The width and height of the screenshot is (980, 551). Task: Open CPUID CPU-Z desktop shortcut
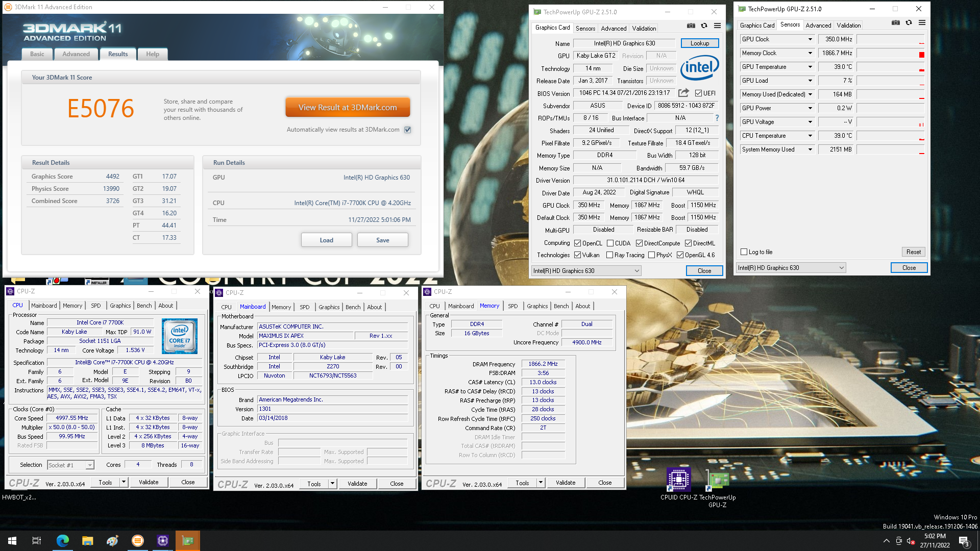click(679, 484)
